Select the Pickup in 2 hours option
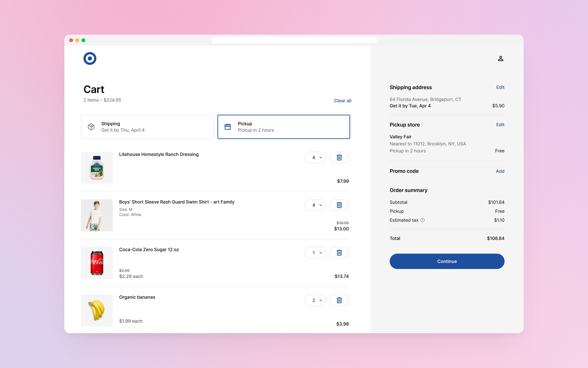The image size is (588, 368). (284, 127)
